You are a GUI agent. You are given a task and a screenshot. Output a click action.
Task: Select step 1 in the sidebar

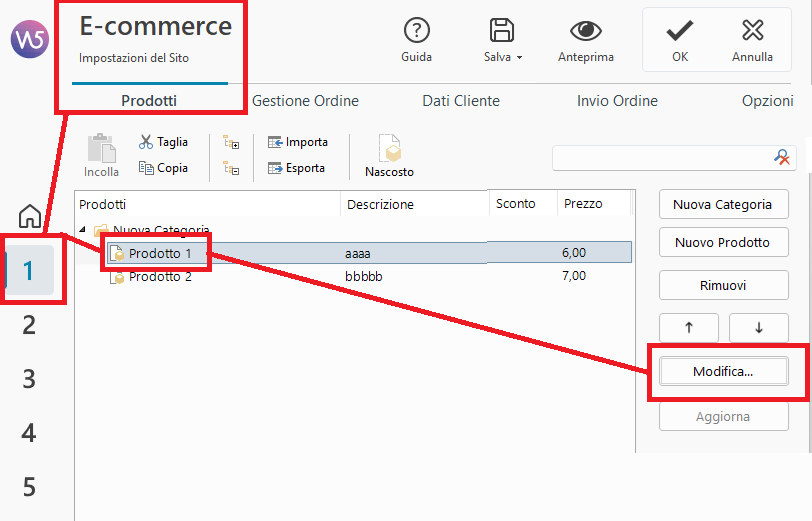pos(29,270)
